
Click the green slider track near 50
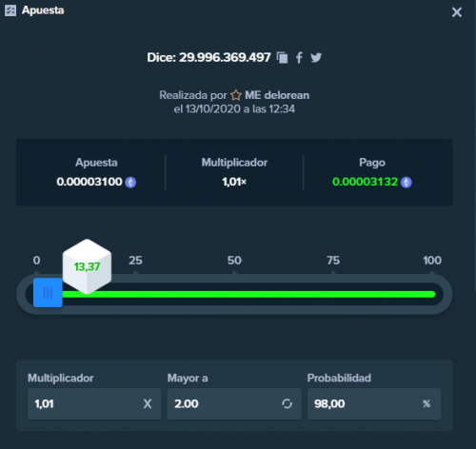point(234,295)
